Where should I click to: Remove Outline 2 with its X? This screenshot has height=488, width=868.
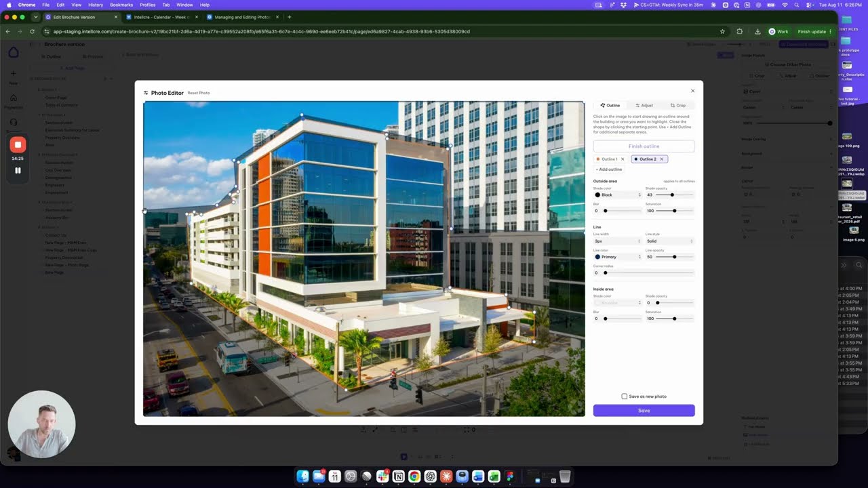(661, 159)
